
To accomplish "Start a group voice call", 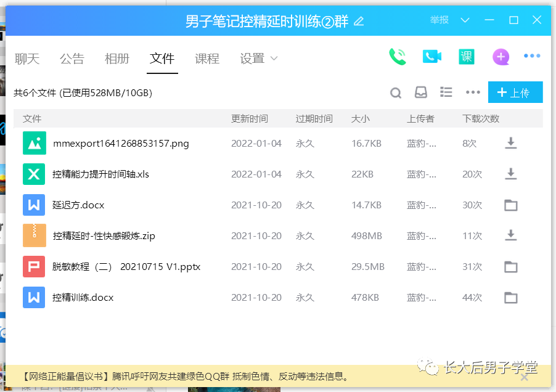I will pyautogui.click(x=397, y=57).
